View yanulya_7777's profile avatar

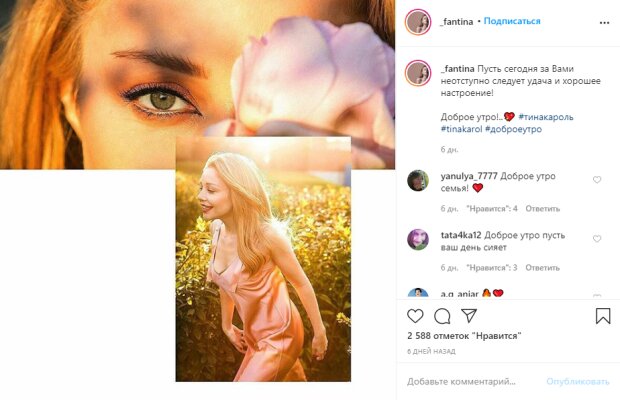pyautogui.click(x=418, y=181)
